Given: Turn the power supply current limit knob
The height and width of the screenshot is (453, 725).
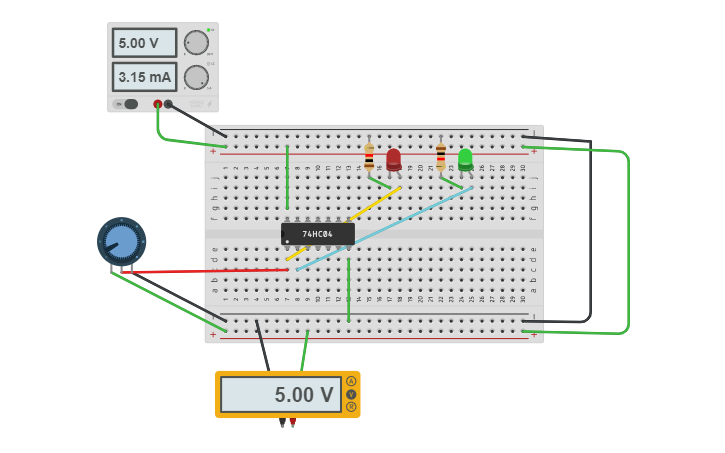Looking at the screenshot, I should pos(197,77).
